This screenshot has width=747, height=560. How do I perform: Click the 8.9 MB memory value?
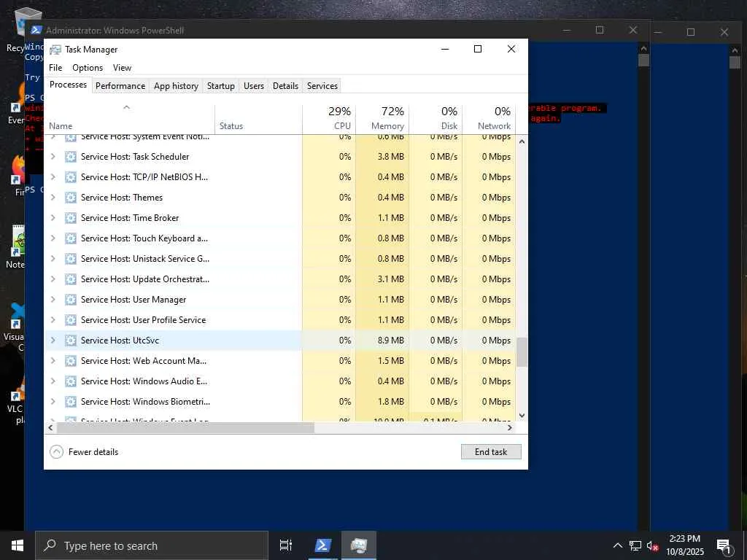391,341
